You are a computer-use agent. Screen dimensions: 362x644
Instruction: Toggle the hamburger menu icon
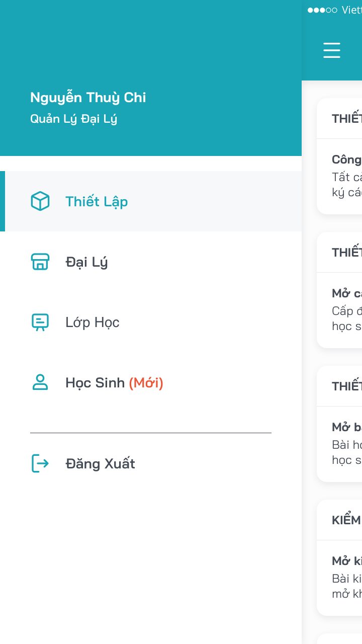click(x=332, y=50)
